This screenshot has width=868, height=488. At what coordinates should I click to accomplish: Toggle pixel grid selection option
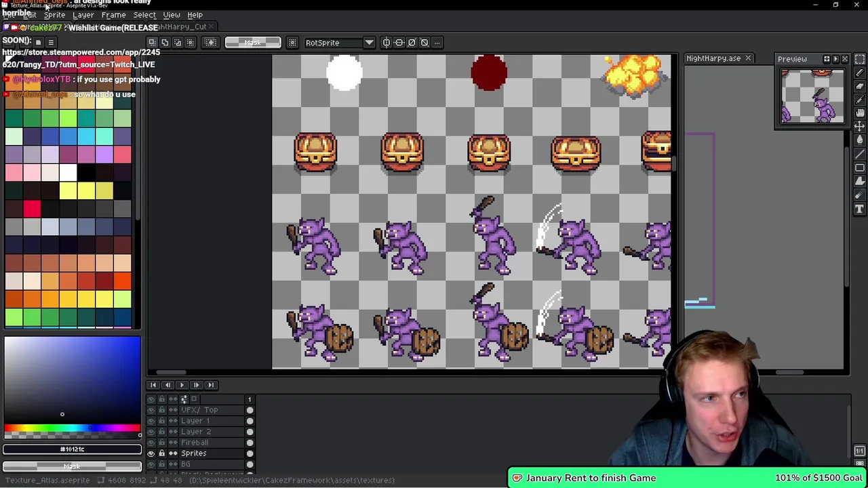click(x=292, y=42)
